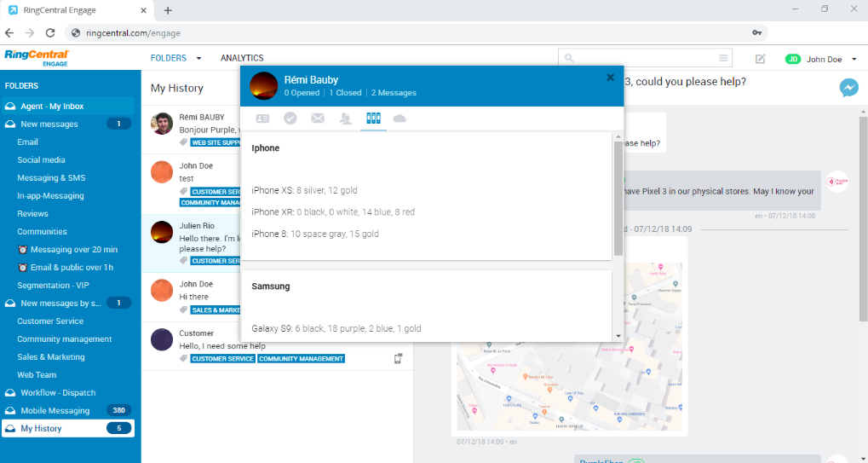
Task: Click the Messenger channel icon
Action: point(848,87)
